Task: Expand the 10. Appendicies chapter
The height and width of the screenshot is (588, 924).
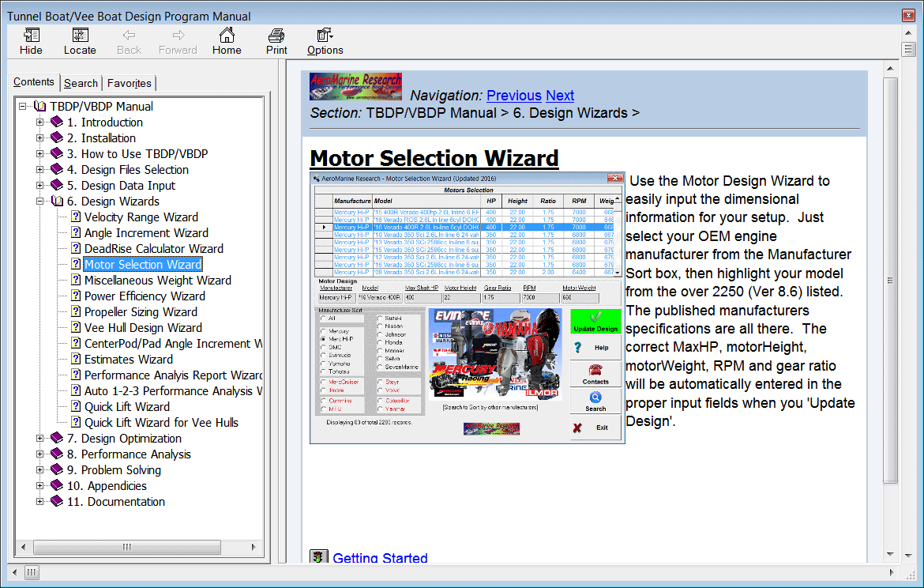Action: (x=40, y=486)
